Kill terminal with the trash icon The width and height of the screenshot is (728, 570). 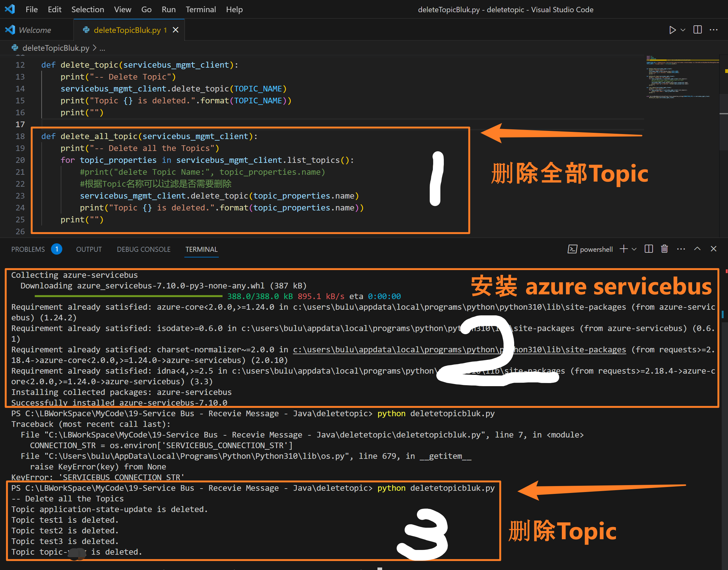pos(664,249)
